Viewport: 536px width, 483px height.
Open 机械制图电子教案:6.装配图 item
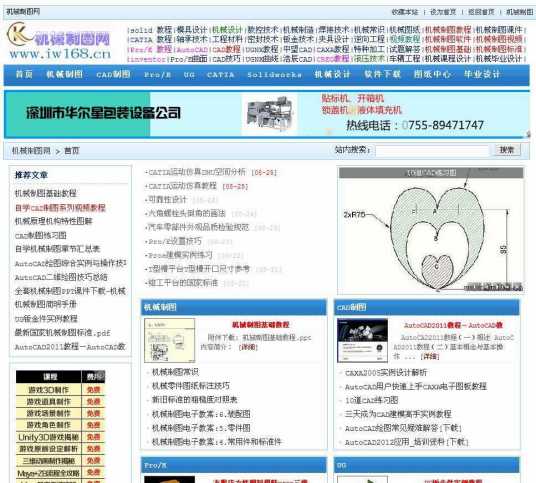[201, 414]
